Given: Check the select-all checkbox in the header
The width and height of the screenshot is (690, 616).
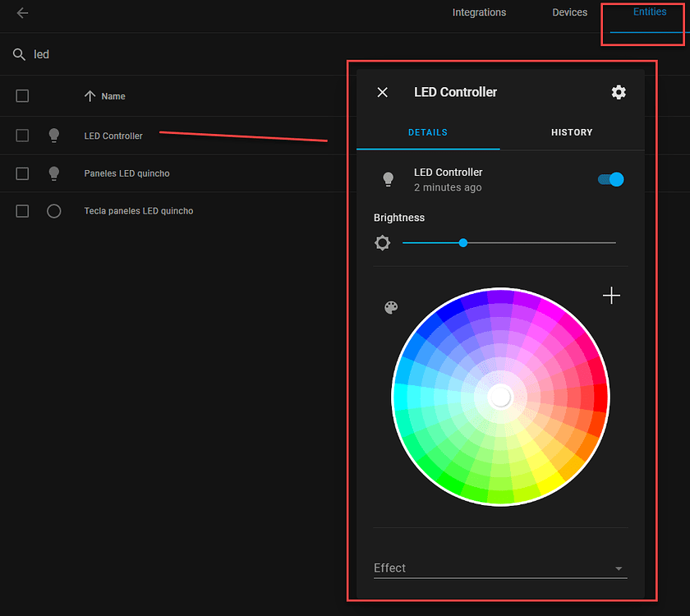Looking at the screenshot, I should (x=22, y=96).
